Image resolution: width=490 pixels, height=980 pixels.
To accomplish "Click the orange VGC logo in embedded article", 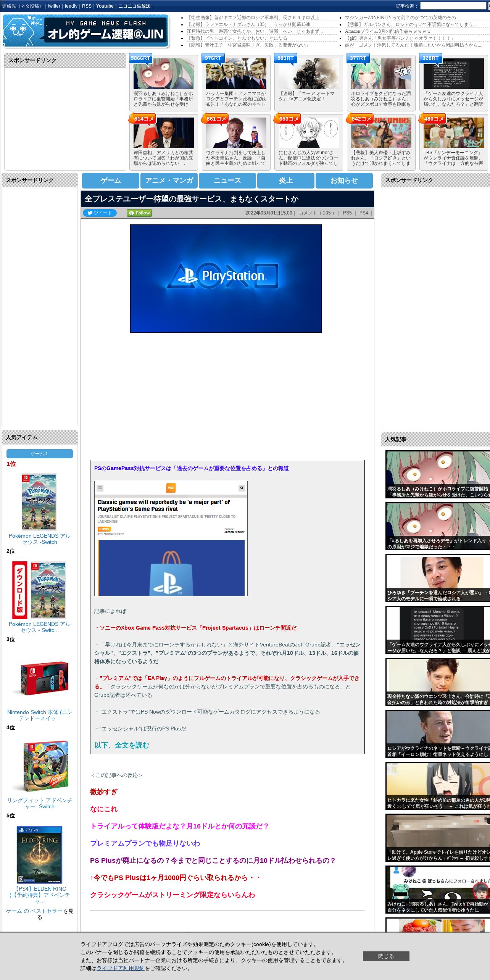I will point(171,488).
